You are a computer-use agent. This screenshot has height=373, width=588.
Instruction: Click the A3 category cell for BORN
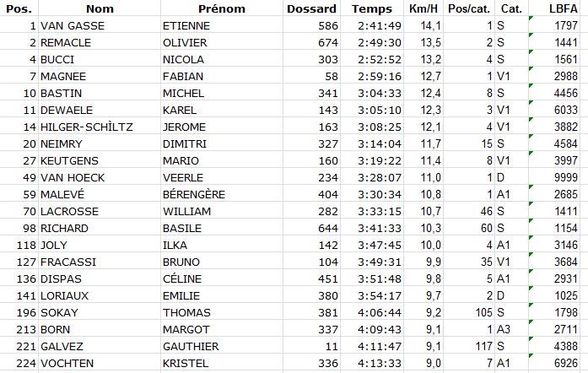pos(511,329)
